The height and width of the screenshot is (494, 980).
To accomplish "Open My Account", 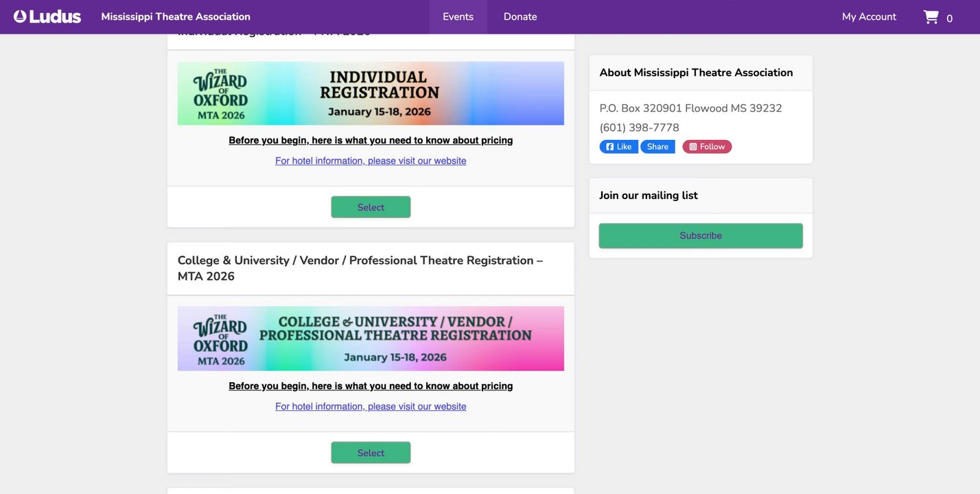I will [x=869, y=17].
